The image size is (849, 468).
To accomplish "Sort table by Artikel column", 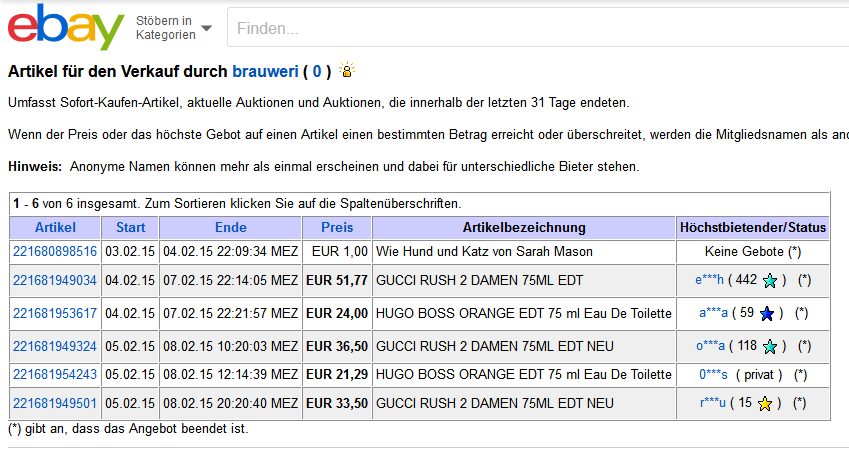I will click(55, 227).
